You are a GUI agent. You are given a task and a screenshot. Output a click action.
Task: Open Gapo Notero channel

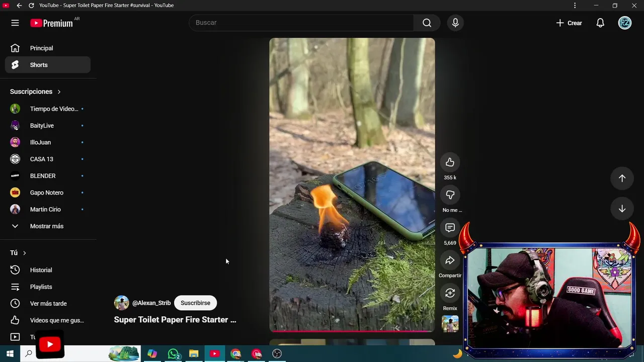tap(48, 193)
